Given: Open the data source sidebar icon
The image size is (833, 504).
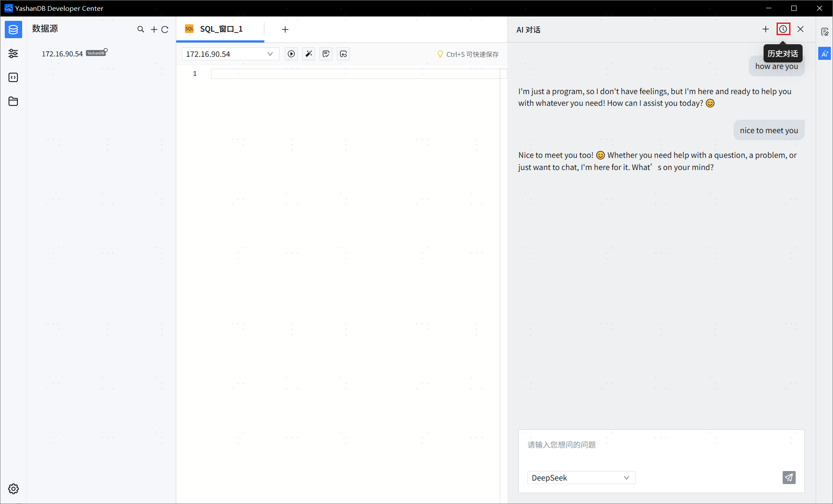Looking at the screenshot, I should click(x=13, y=29).
